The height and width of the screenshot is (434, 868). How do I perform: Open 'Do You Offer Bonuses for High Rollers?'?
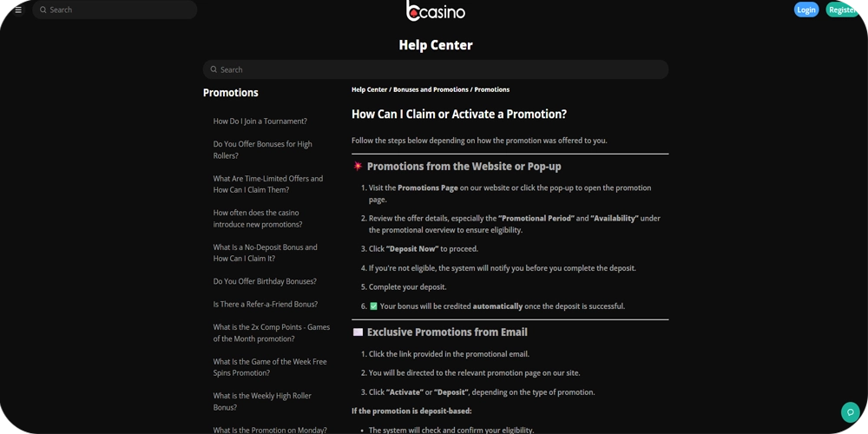point(262,150)
